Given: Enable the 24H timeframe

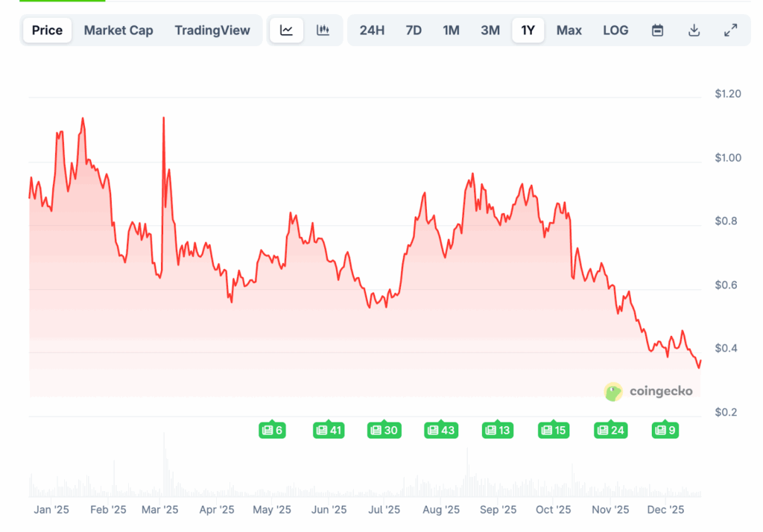Looking at the screenshot, I should 372,30.
